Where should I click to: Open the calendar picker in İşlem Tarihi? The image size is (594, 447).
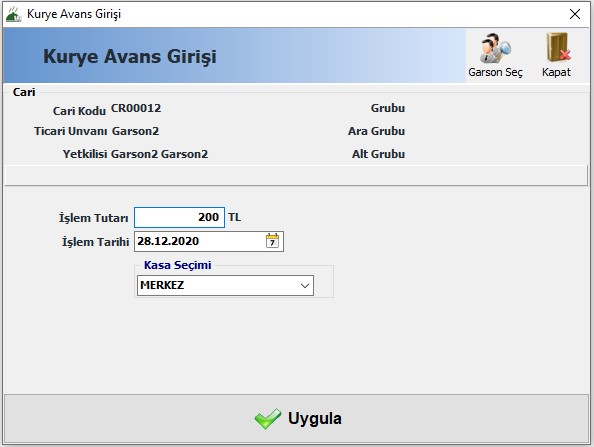(272, 241)
